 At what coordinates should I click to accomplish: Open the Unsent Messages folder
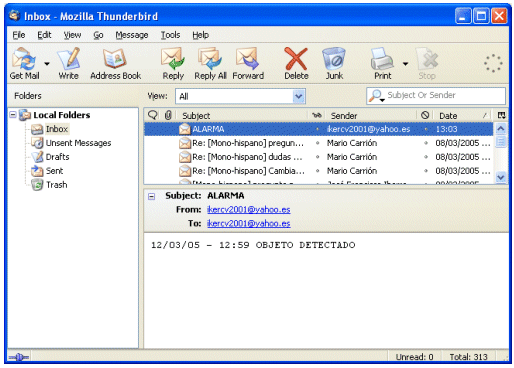[x=78, y=143]
